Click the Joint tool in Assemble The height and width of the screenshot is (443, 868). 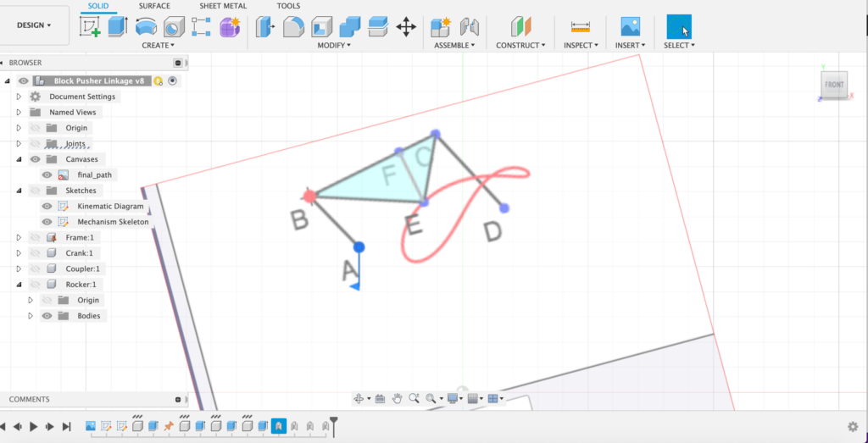[469, 27]
